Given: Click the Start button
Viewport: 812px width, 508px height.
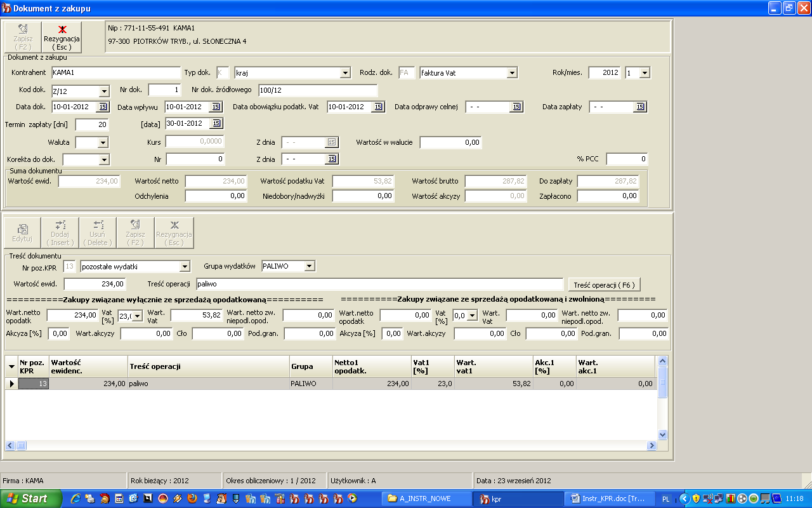Looking at the screenshot, I should [31, 498].
